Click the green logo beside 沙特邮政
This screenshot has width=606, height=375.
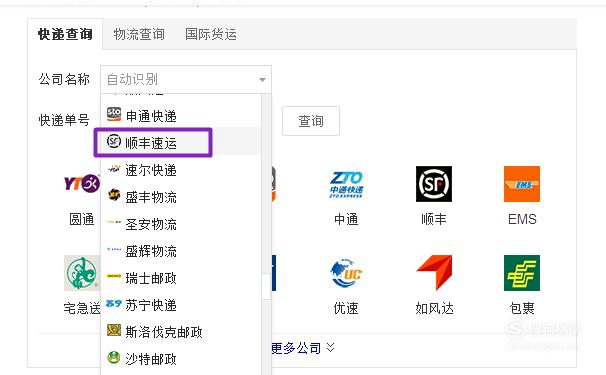(x=114, y=357)
